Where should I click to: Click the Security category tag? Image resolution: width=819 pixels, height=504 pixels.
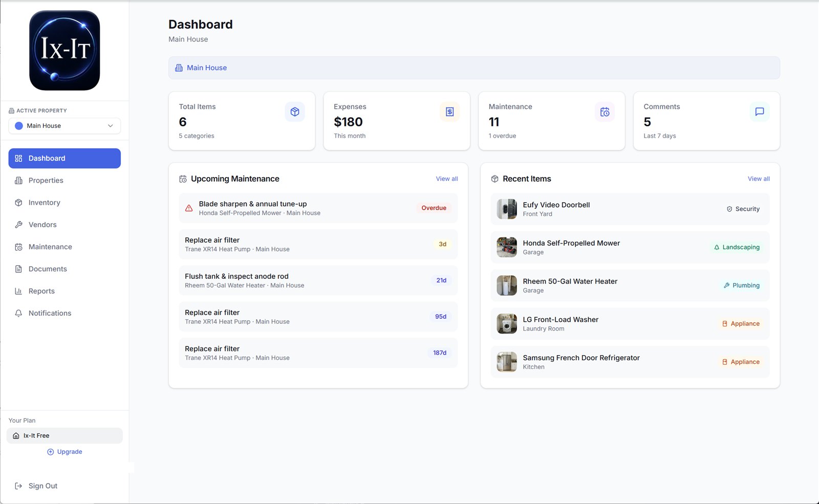click(743, 209)
